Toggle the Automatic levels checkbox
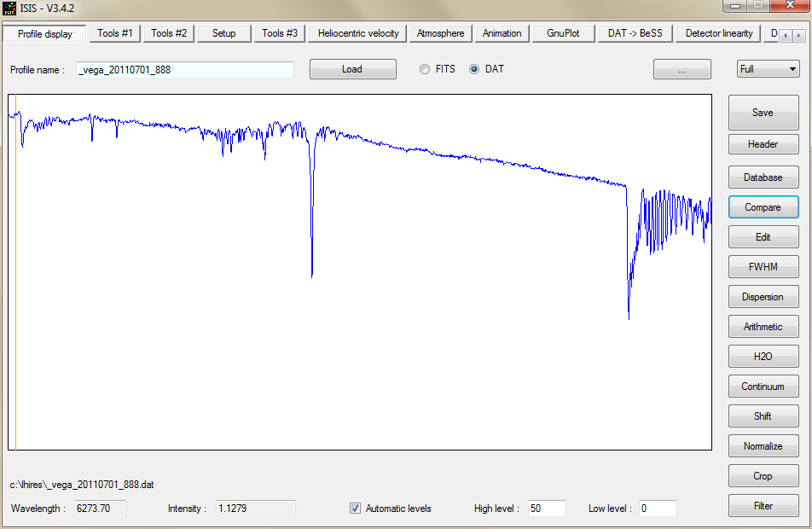The image size is (812, 529). pyautogui.click(x=356, y=509)
